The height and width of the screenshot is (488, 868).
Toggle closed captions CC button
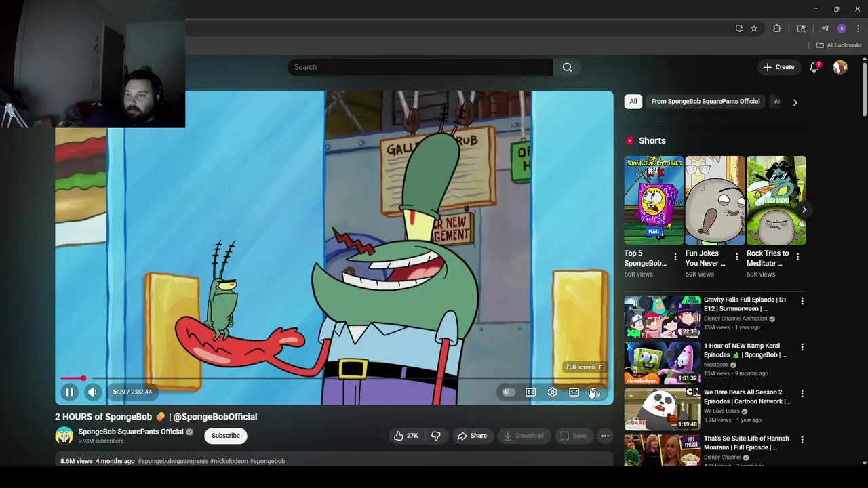[x=530, y=392]
